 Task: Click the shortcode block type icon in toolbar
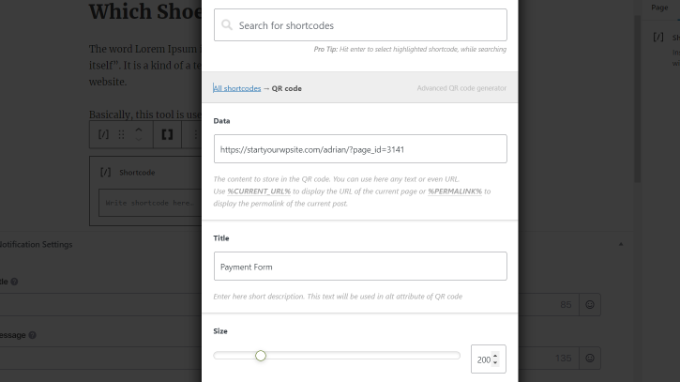point(103,134)
